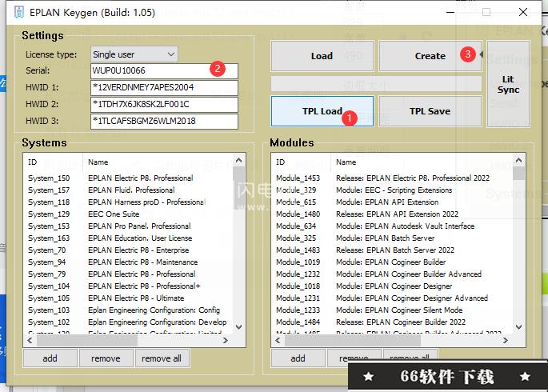Click Systems list ID column header
548x392 pixels.
[53, 162]
